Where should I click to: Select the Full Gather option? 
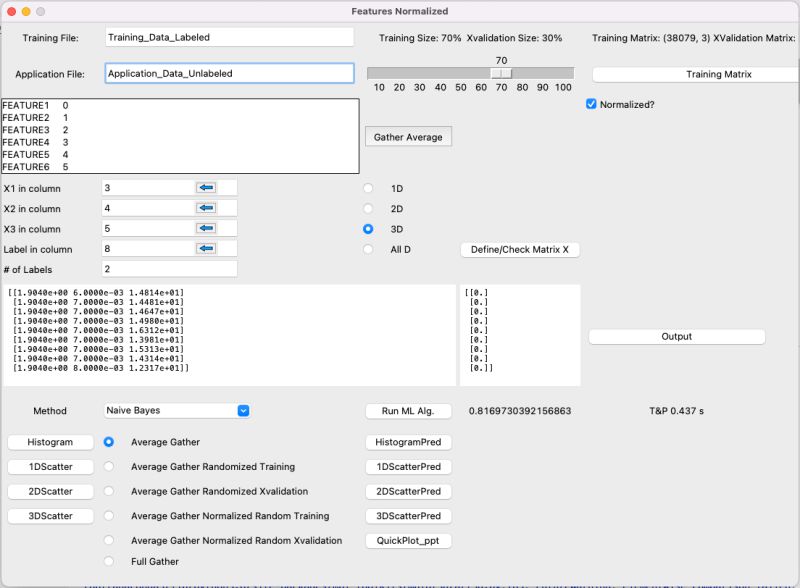(x=109, y=561)
